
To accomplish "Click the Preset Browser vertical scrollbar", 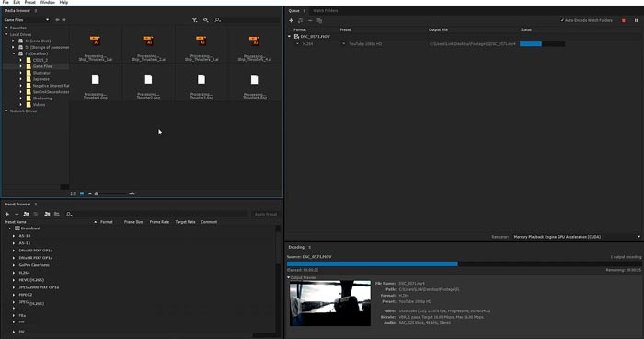I will (278, 280).
